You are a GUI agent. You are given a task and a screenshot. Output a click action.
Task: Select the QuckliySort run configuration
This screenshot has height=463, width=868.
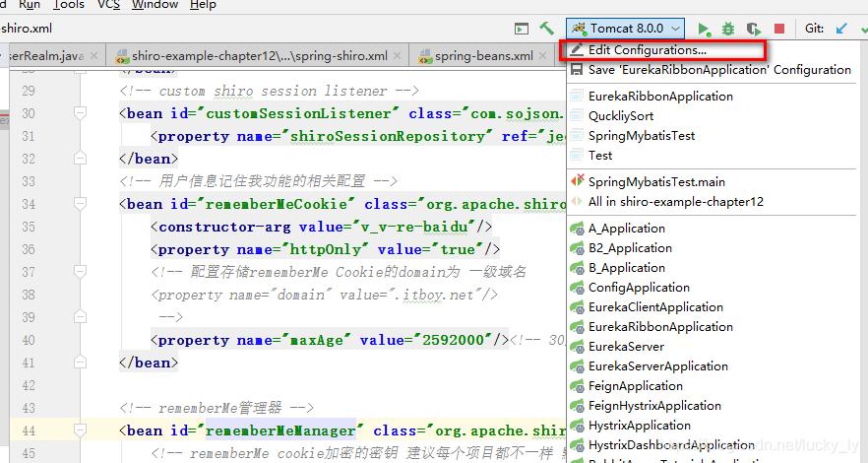point(620,116)
